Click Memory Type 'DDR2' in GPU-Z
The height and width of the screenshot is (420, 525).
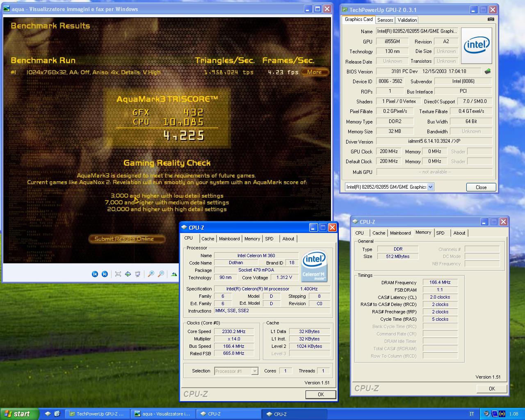coord(395,121)
